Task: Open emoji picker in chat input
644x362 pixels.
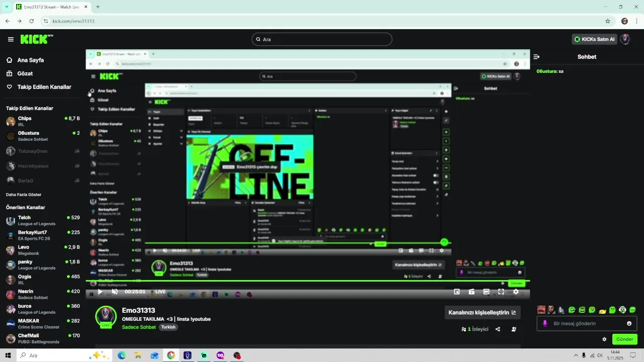Action: point(629,323)
